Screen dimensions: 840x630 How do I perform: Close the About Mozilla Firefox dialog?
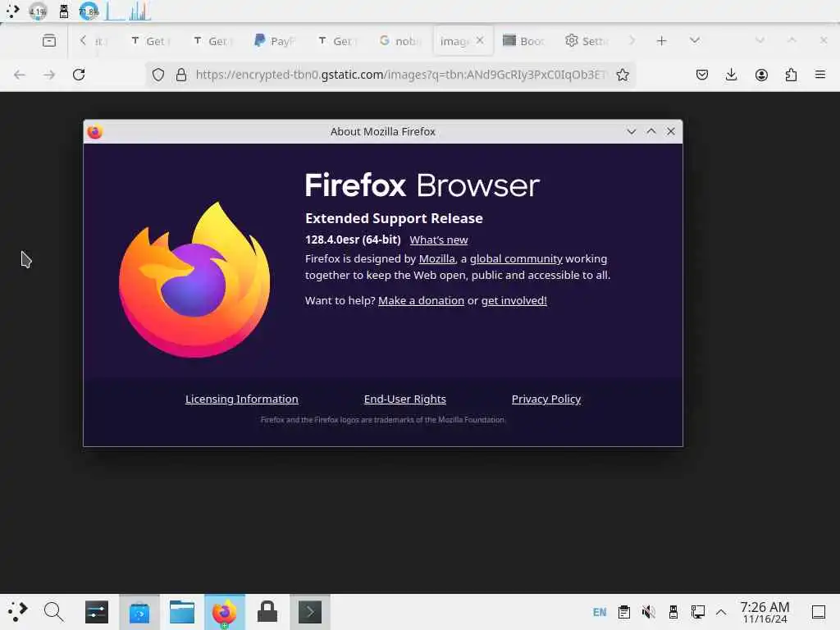click(671, 131)
